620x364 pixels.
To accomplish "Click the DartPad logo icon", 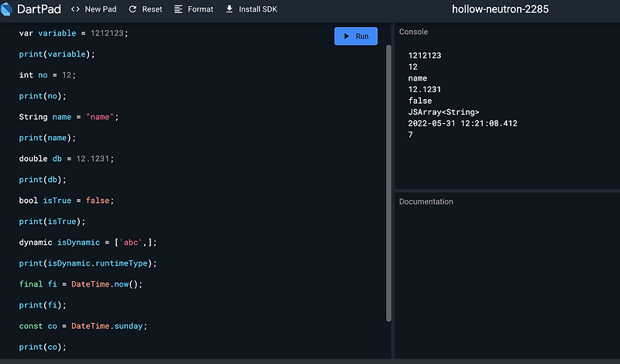I will (x=6, y=9).
